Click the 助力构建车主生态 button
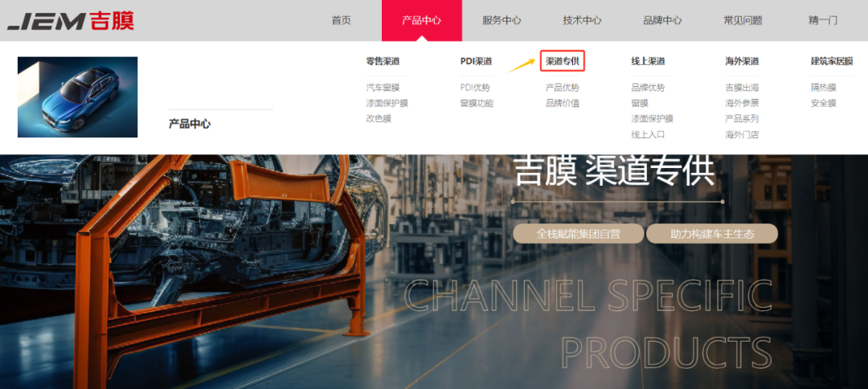This screenshot has width=868, height=389. 712,234
